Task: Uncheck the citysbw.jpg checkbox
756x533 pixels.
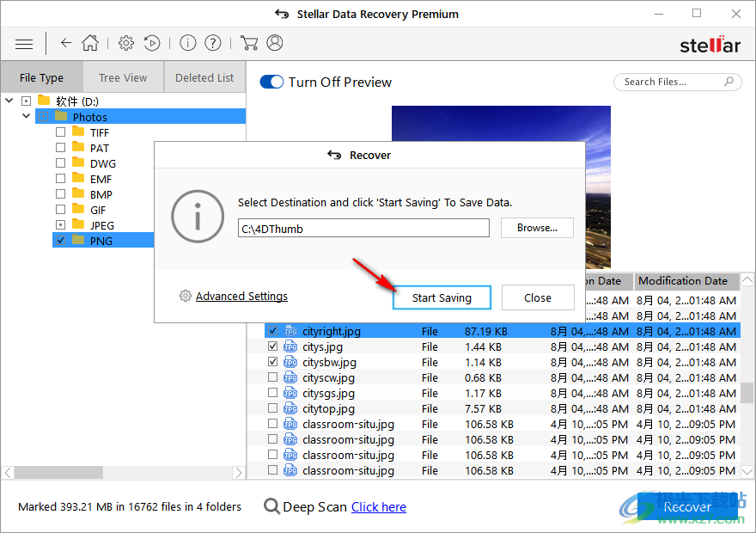Action: point(273,361)
